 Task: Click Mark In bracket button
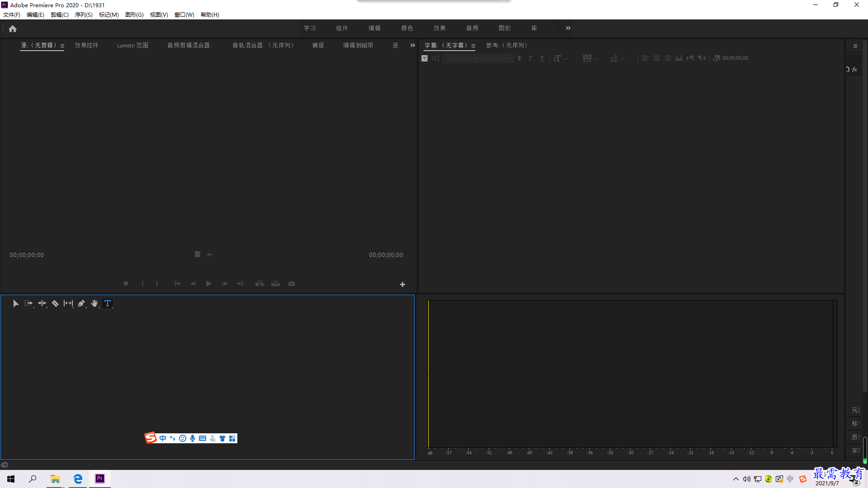(143, 284)
